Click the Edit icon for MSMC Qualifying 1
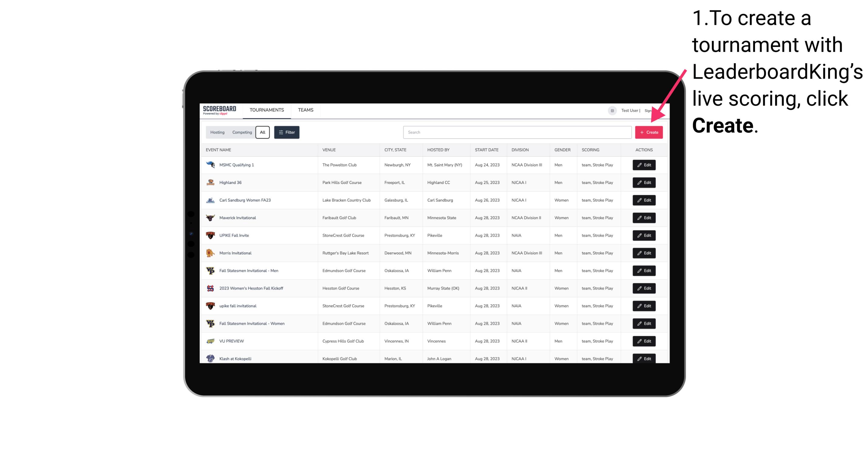Viewport: 868px width, 467px height. [644, 165]
